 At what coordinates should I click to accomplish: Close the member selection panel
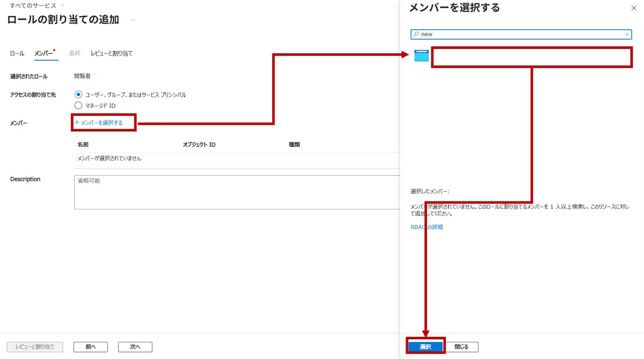tap(633, 9)
